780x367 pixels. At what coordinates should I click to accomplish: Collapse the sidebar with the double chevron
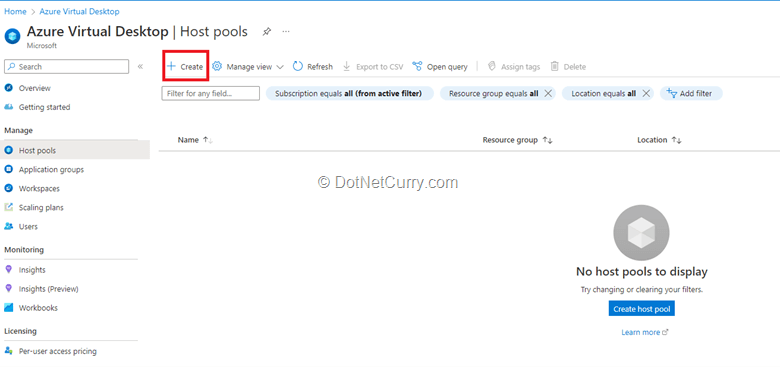140,67
